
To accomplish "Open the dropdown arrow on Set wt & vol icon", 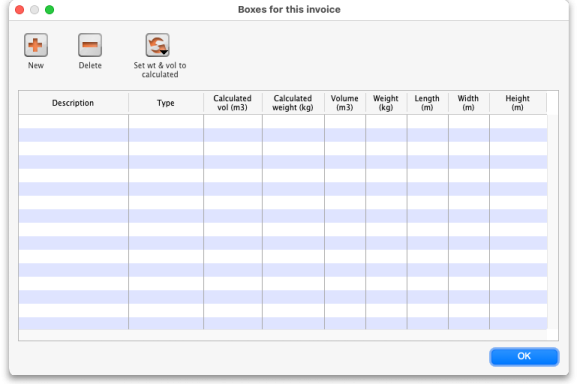I will click(164, 52).
